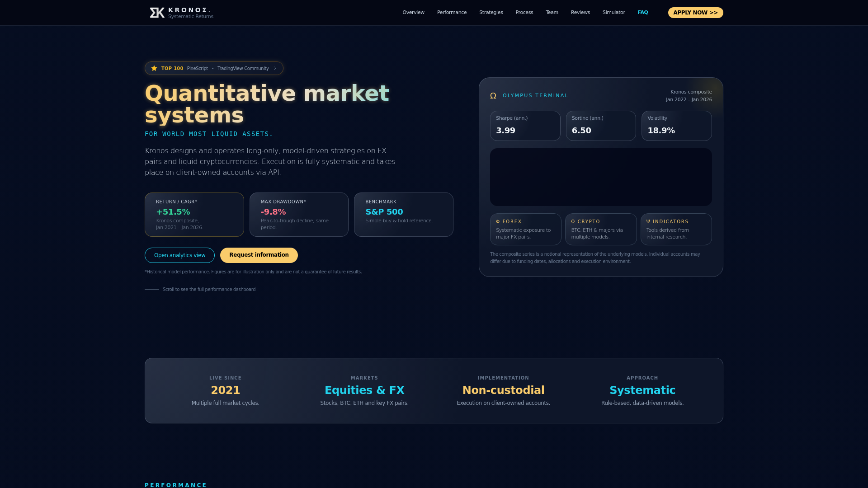This screenshot has width=868, height=488.
Task: Click the Return / CAGR +51.5% card
Action: coord(194,215)
